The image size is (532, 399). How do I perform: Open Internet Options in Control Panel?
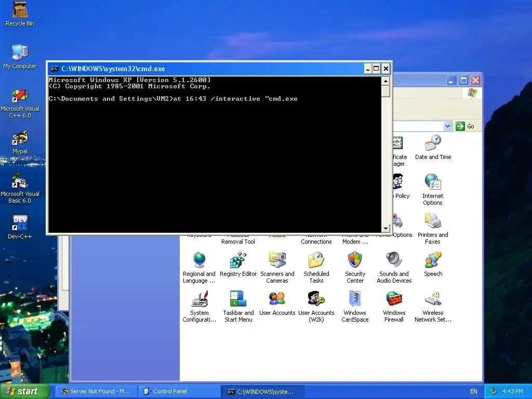pos(433,189)
